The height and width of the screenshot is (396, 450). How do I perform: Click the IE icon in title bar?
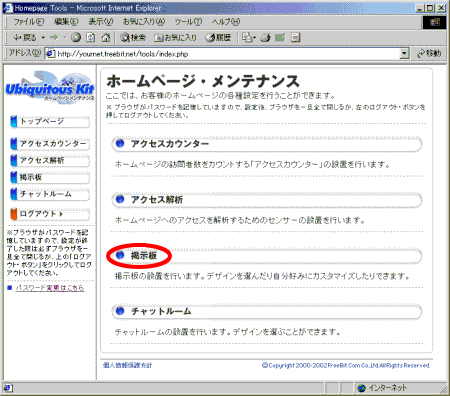[x=8, y=8]
